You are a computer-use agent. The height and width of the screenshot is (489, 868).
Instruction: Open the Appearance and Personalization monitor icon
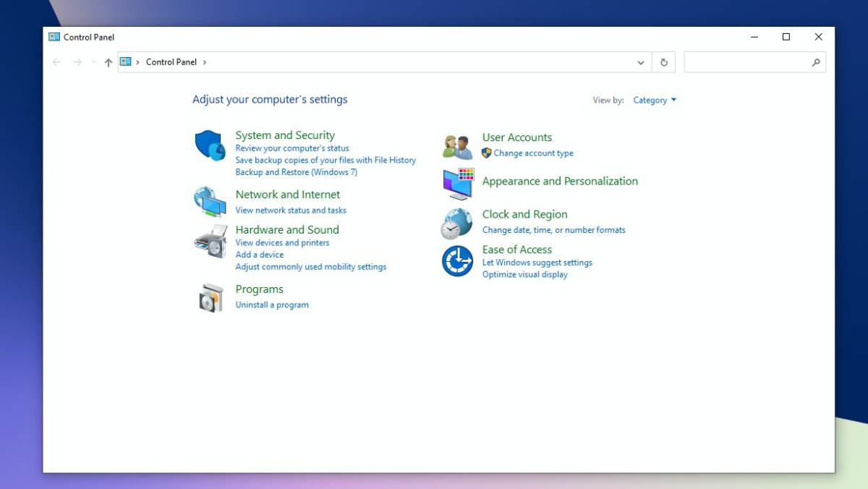click(458, 184)
